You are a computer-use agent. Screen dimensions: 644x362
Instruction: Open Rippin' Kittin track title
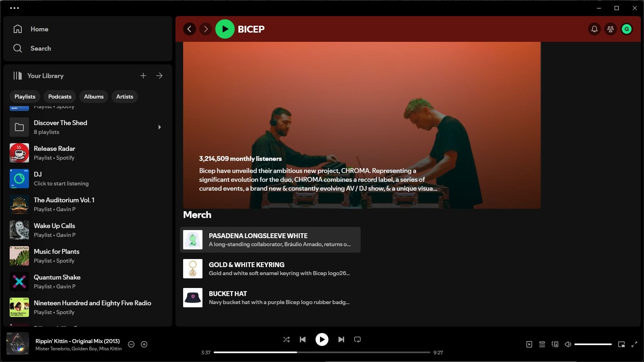tap(77, 341)
